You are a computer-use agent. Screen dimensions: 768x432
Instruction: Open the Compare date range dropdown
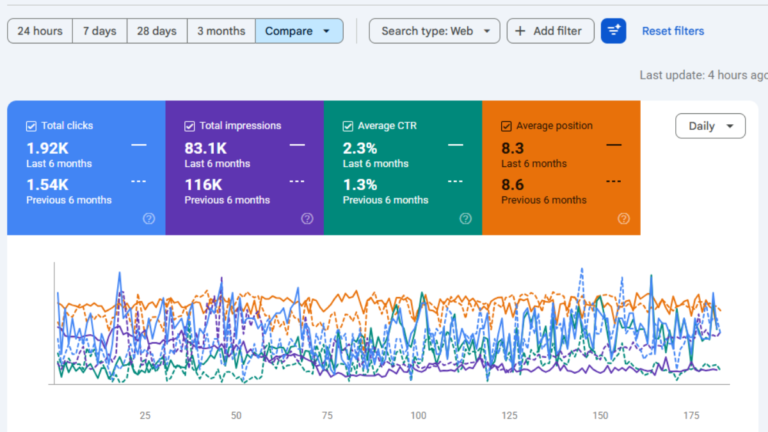point(299,31)
